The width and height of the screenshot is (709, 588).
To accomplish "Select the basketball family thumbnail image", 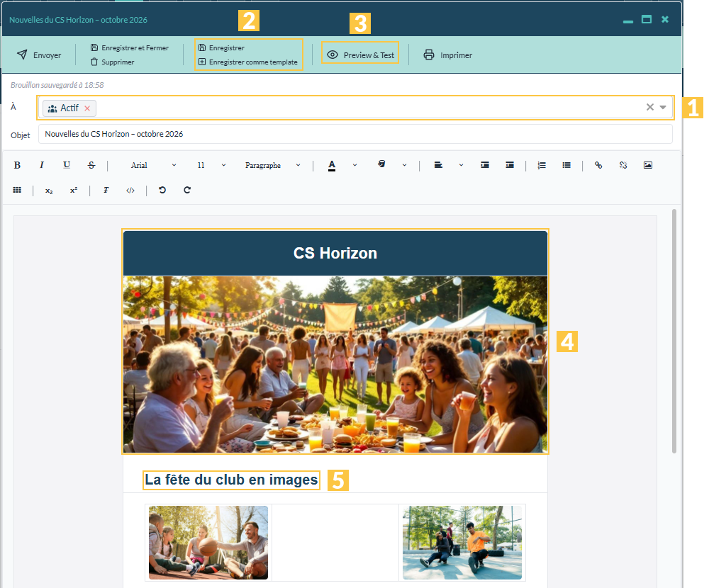I will tap(208, 543).
